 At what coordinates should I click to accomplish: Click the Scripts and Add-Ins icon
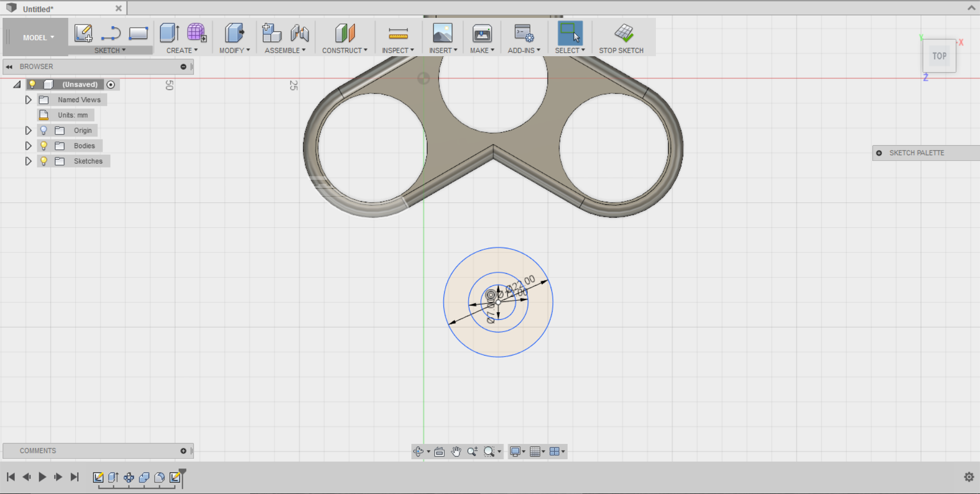pyautogui.click(x=524, y=33)
